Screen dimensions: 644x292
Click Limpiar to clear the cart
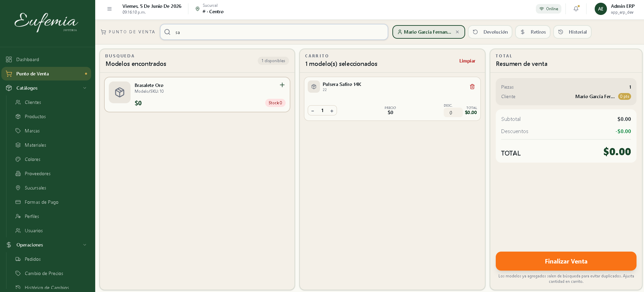tap(467, 61)
